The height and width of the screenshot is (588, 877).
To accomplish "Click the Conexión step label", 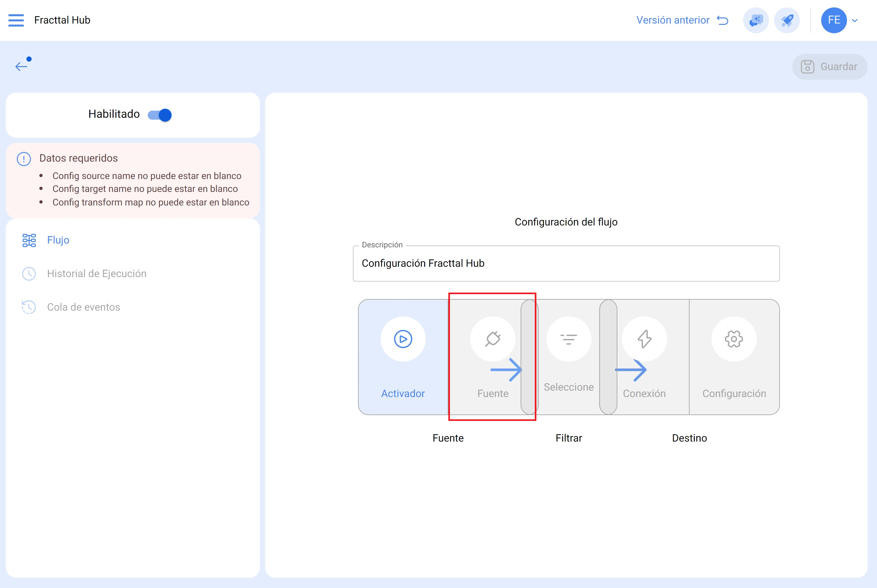I will pos(644,394).
